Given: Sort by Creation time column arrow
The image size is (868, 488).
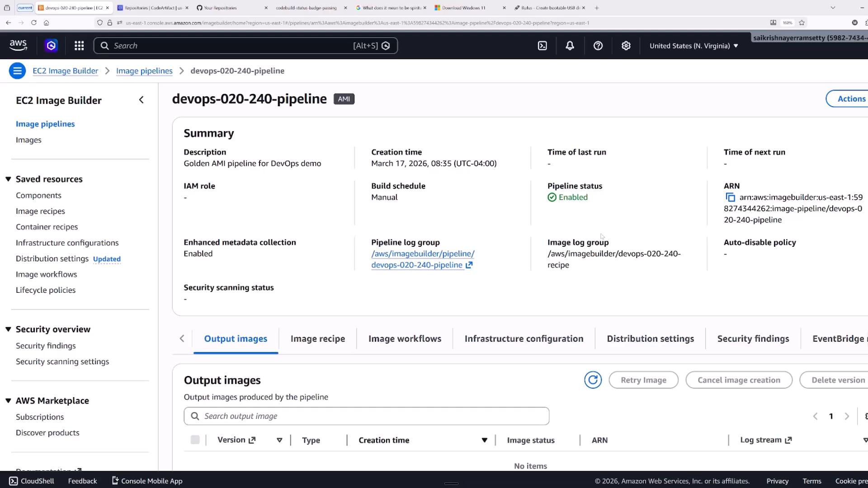Looking at the screenshot, I should (484, 440).
